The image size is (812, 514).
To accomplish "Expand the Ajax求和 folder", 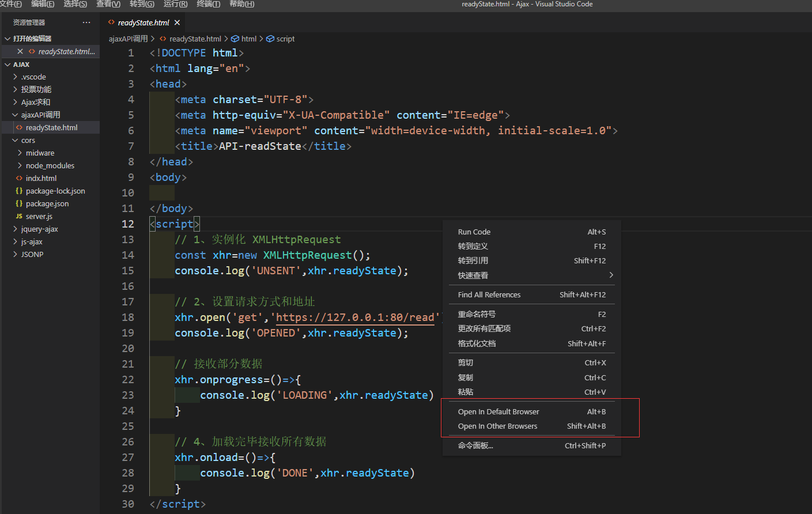I will pos(15,102).
